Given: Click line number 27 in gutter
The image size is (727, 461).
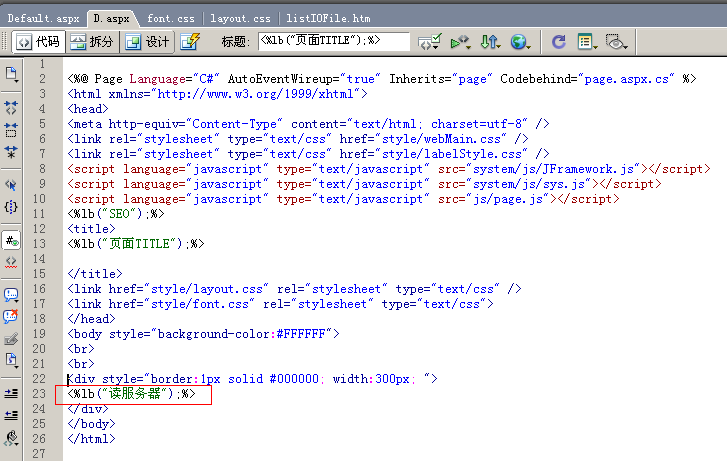Looking at the screenshot, I should tap(39, 454).
